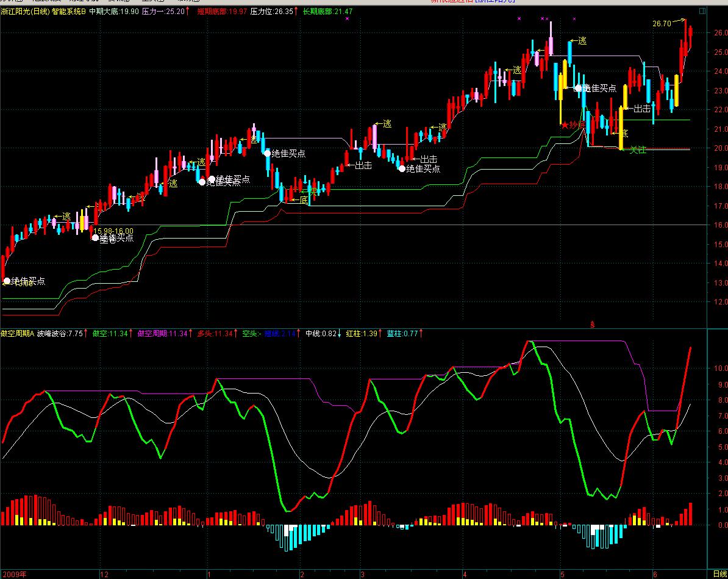Click the 2009年 label on time axis
Viewport: 728px width, 579px height.
pyautogui.click(x=14, y=574)
